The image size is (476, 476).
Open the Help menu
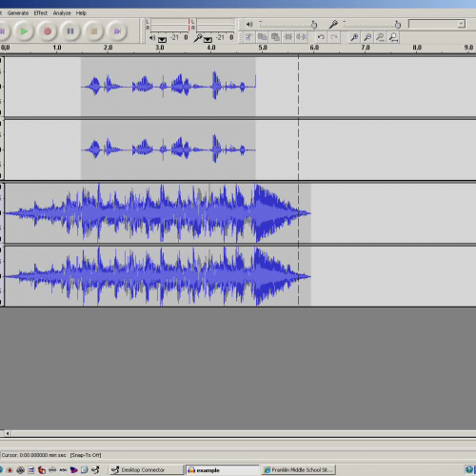81,13
